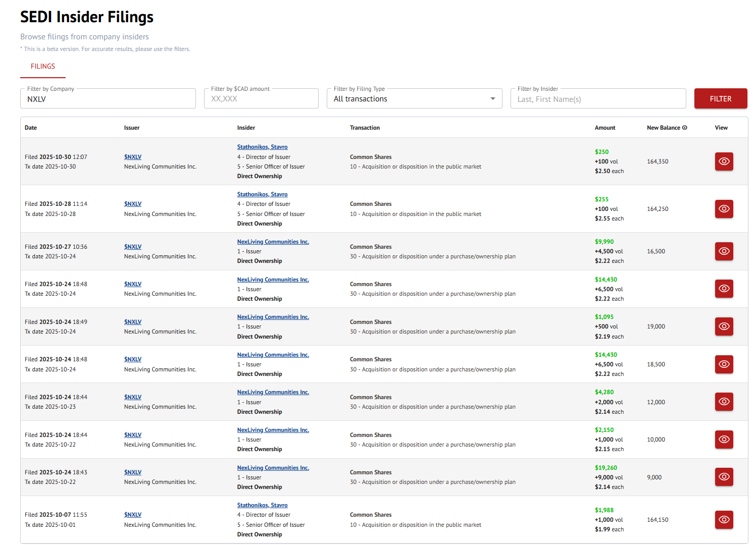756x548 pixels.
Task: Select the new balance value 10,000
Action: (656, 440)
